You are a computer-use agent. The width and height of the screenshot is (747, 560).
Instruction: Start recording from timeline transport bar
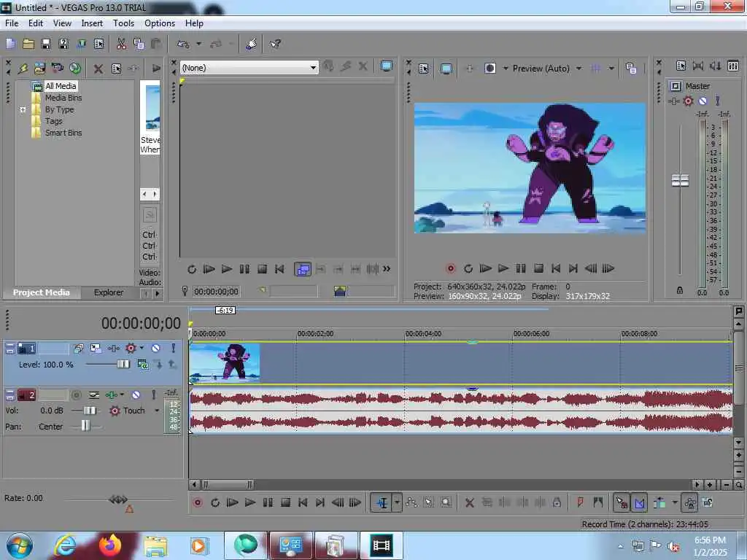pos(197,502)
